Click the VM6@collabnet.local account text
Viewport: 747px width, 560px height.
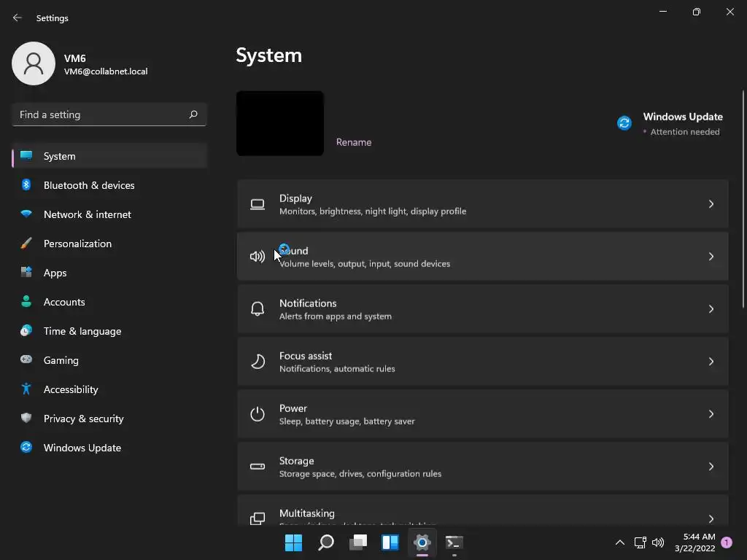pyautogui.click(x=106, y=71)
